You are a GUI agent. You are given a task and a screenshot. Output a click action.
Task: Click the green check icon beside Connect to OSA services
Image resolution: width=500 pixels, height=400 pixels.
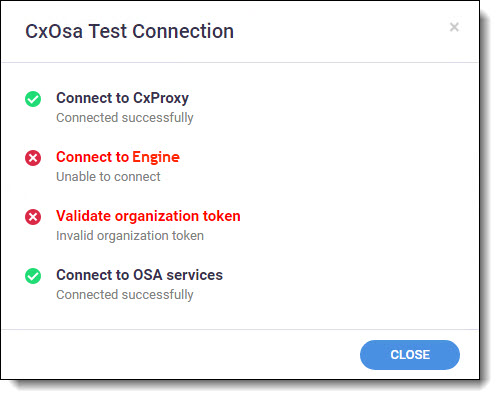33,276
